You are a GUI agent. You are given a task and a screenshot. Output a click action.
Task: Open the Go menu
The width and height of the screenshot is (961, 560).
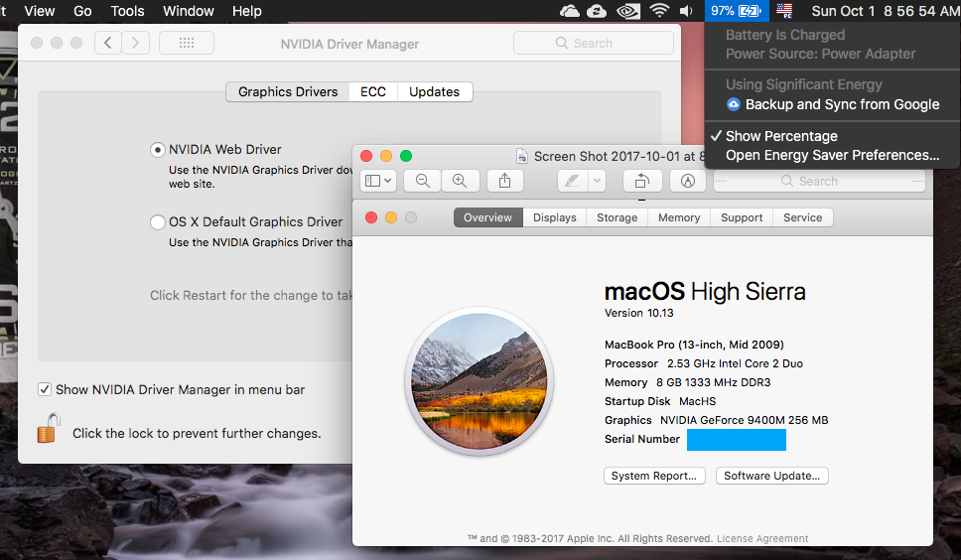coord(82,11)
